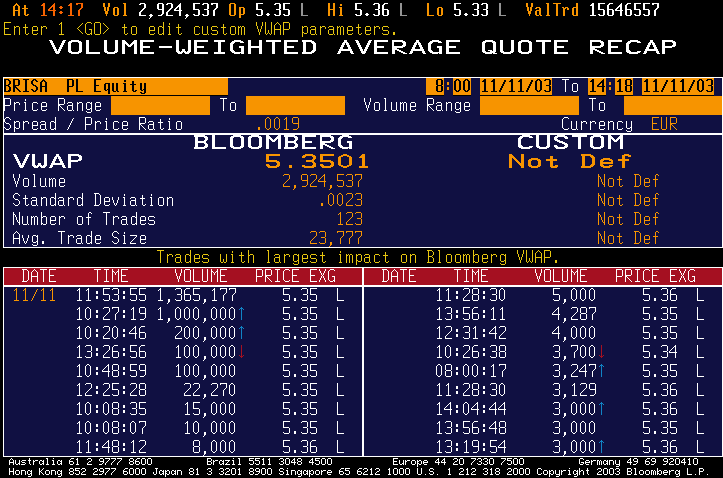The image size is (723, 478).
Task: Click the Standard Deviation value .0023
Action: (341, 200)
